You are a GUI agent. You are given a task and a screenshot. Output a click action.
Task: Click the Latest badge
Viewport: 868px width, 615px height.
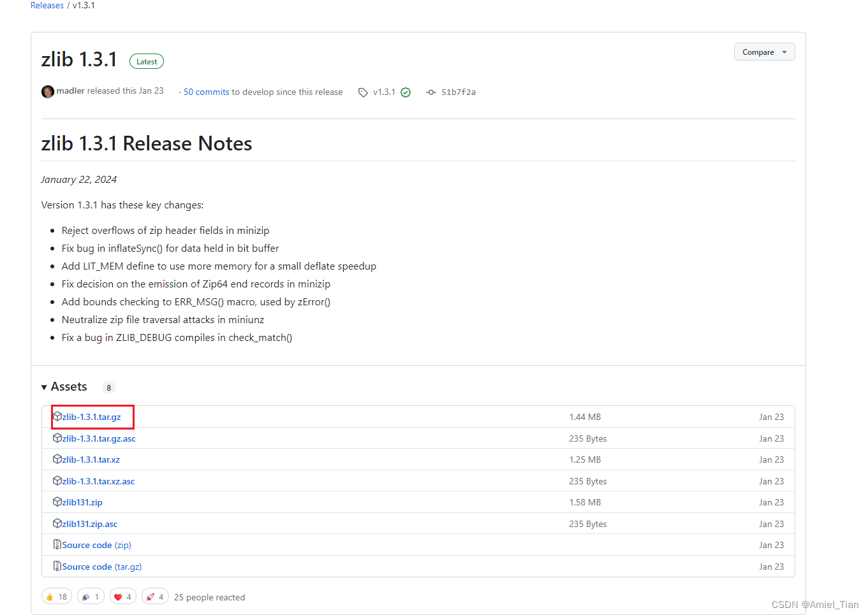coord(147,61)
